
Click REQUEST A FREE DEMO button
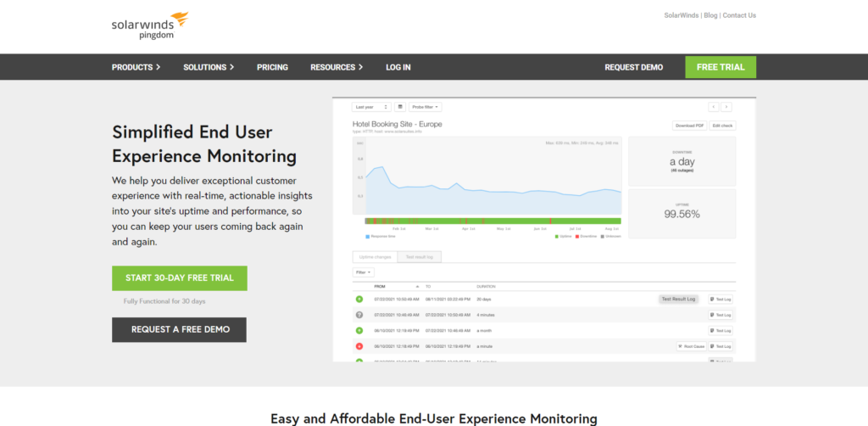pos(180,329)
